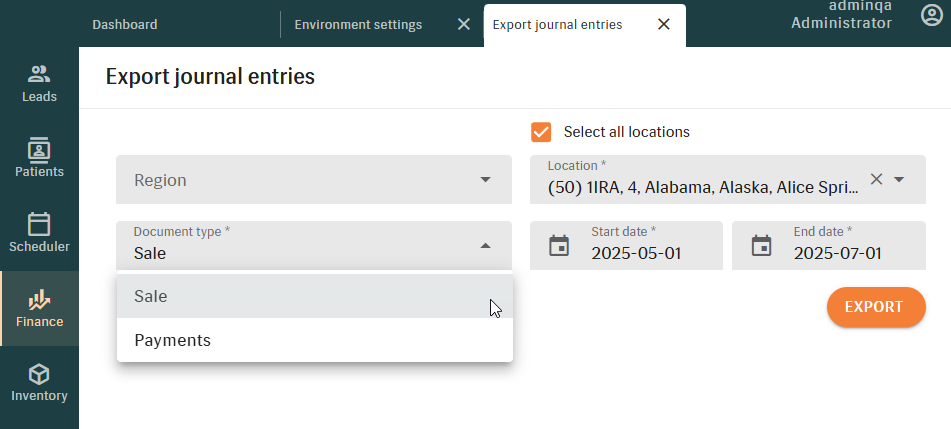
Task: Switch to the Dashboard tab
Action: click(125, 25)
